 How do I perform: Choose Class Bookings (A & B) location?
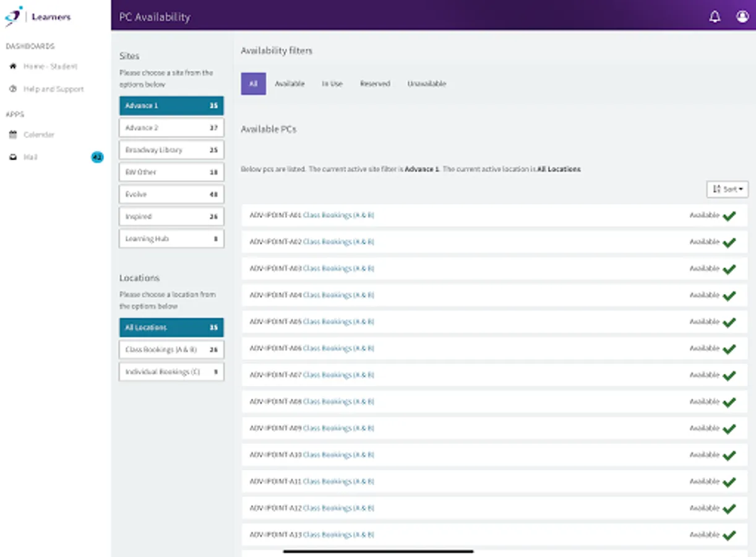[171, 350]
